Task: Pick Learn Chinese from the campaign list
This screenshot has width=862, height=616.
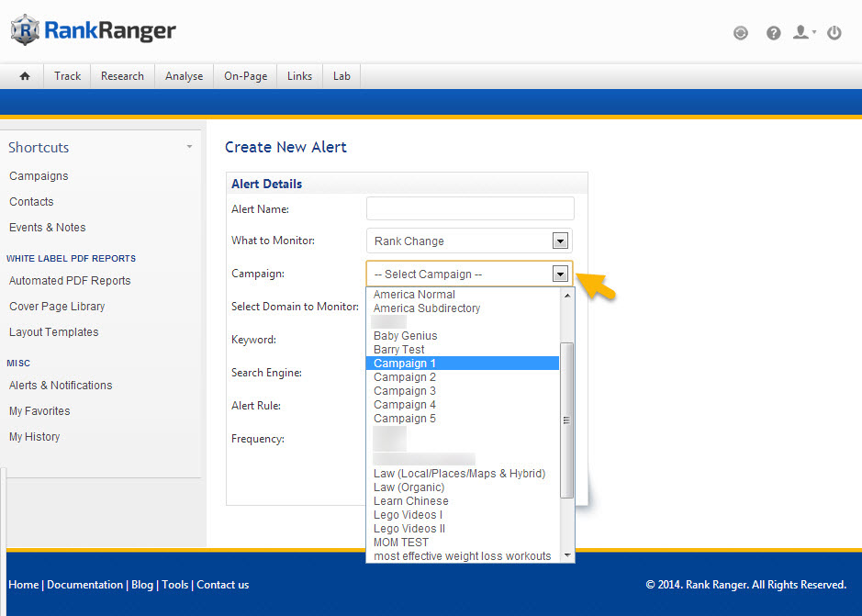Action: point(410,501)
